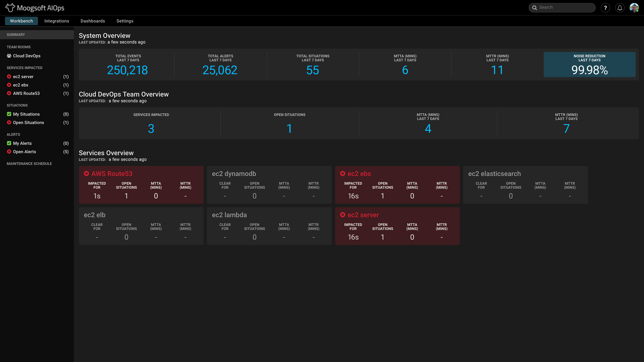
Task: Click green check icon beside My Situations
Action: coord(9,114)
